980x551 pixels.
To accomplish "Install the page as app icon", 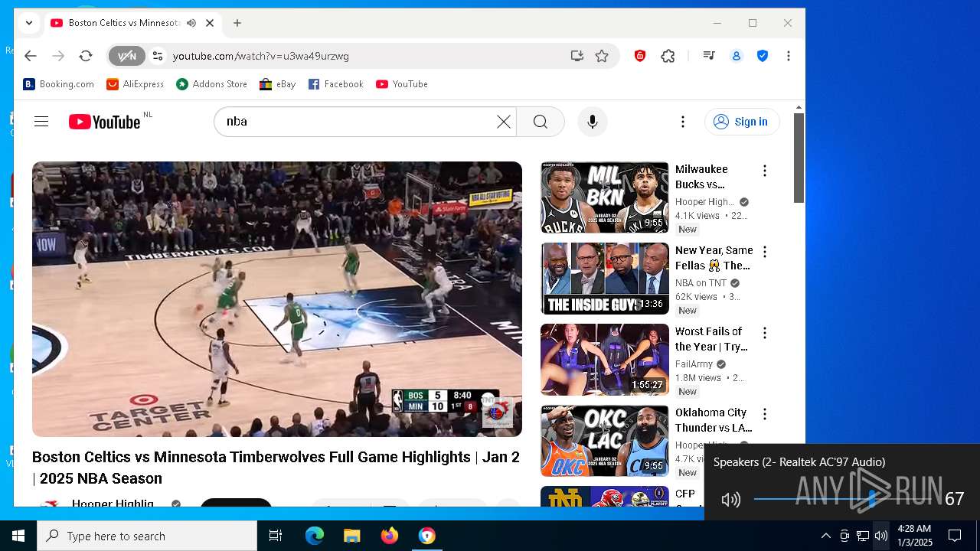I will (x=577, y=56).
